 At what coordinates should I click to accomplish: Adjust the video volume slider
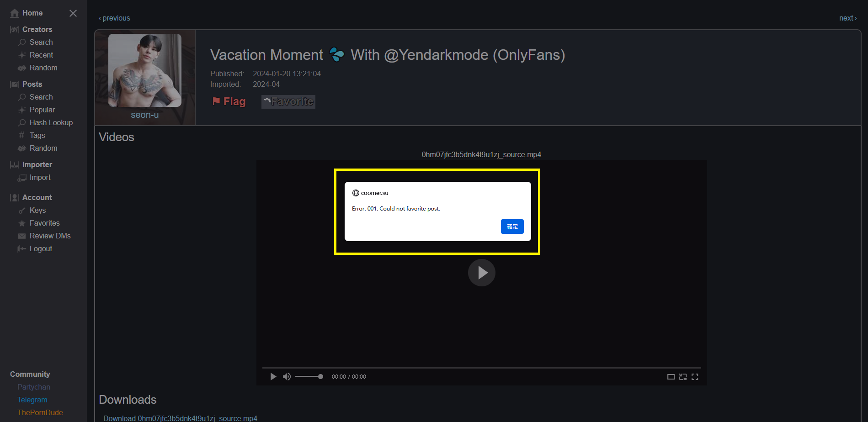pyautogui.click(x=309, y=377)
